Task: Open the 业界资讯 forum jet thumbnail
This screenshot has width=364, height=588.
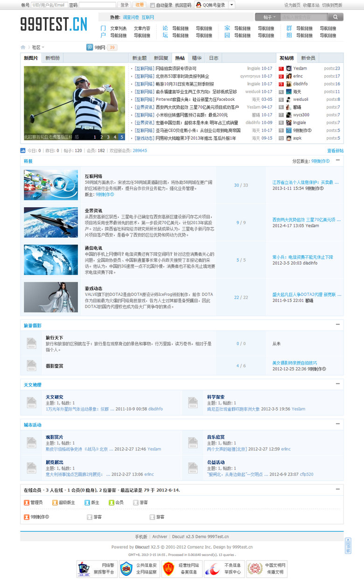Action: pyautogui.click(x=51, y=223)
